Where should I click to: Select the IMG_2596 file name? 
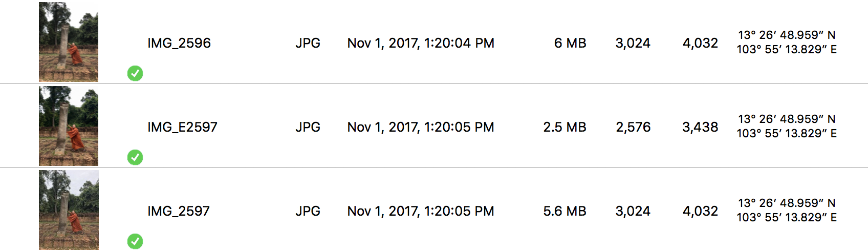click(179, 43)
